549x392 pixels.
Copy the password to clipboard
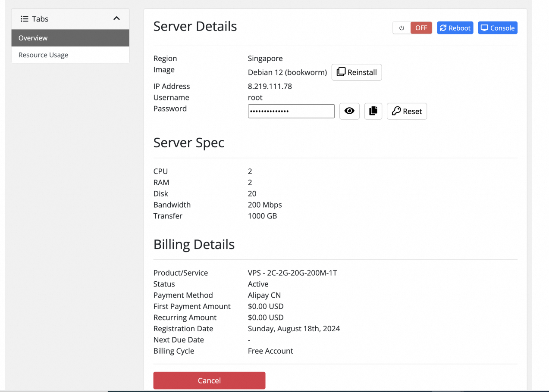pos(373,111)
